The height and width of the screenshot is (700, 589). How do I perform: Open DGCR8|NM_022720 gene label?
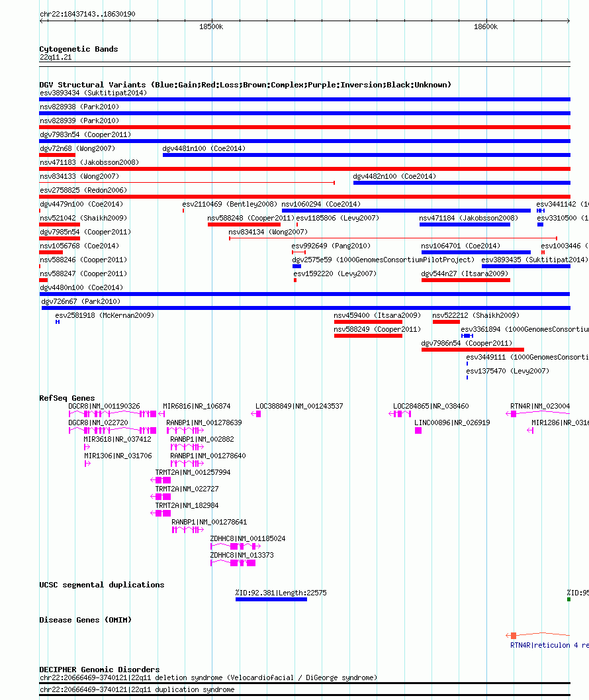click(x=98, y=423)
